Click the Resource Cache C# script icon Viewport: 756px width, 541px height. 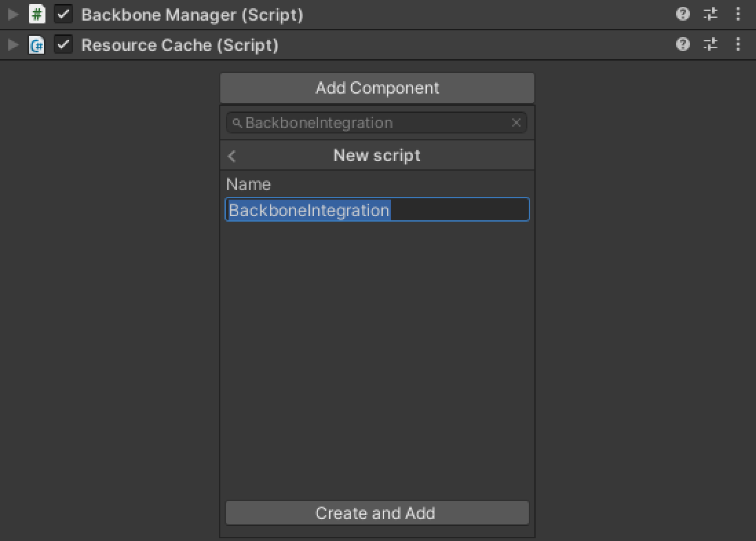tap(37, 45)
